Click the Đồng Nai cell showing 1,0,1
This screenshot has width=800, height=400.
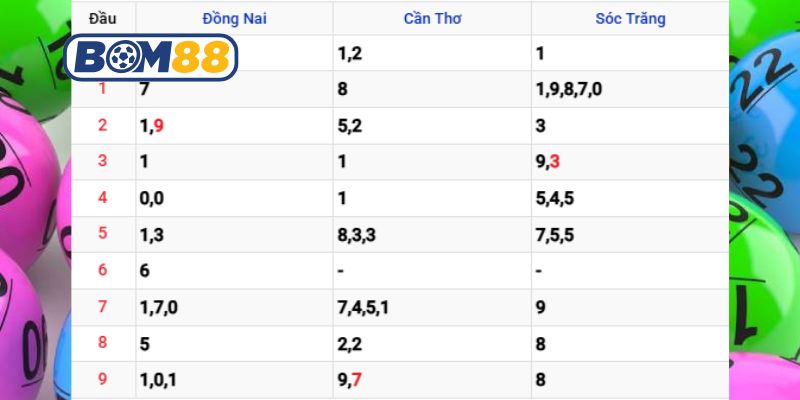pyautogui.click(x=158, y=381)
